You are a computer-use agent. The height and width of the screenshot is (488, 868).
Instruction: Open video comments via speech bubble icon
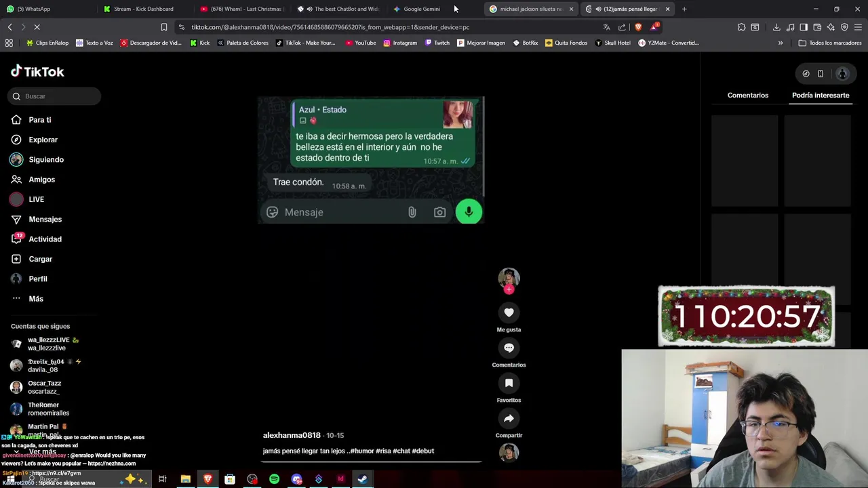pyautogui.click(x=509, y=348)
